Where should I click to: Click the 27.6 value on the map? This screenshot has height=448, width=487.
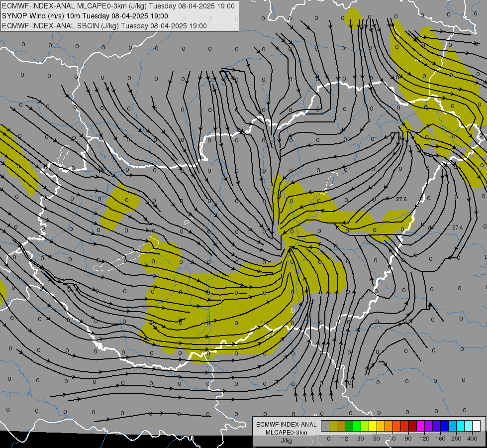401,199
